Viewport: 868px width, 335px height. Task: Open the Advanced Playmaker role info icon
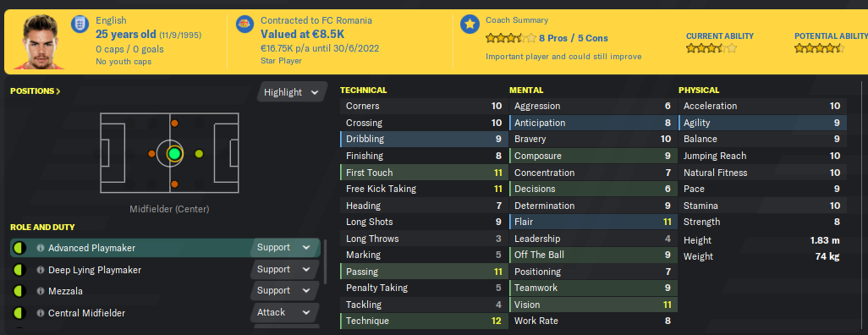pyautogui.click(x=41, y=248)
